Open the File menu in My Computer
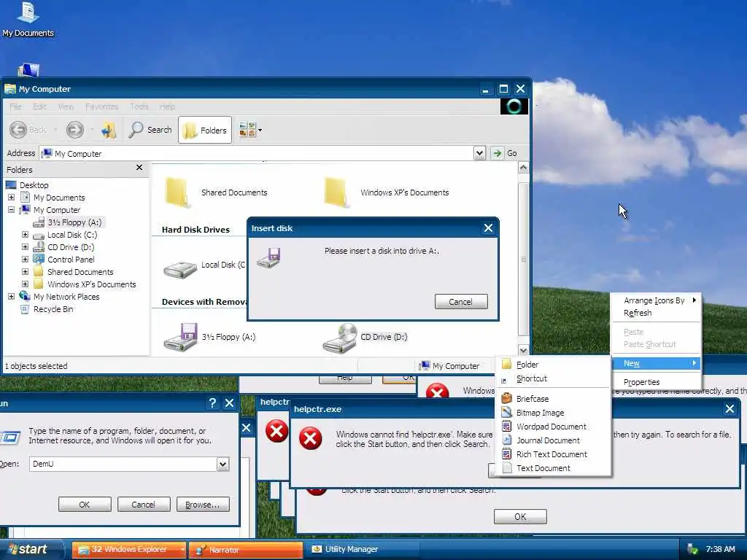This screenshot has height=560, width=747. [x=15, y=106]
